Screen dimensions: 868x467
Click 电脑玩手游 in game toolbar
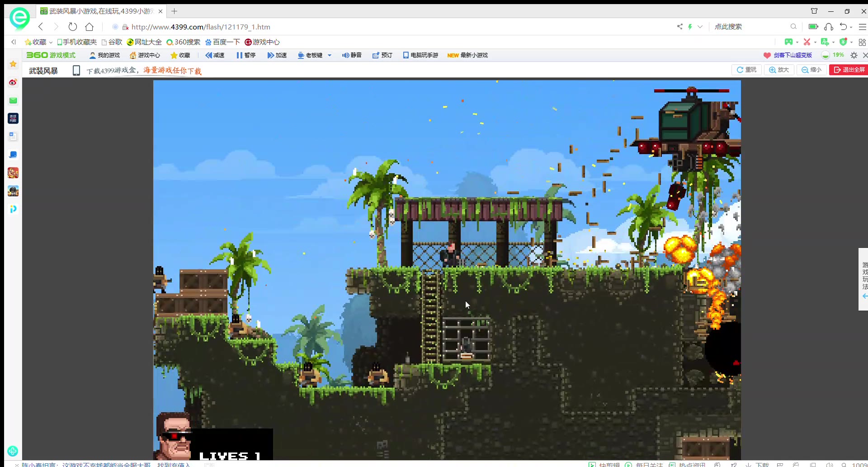tap(420, 55)
